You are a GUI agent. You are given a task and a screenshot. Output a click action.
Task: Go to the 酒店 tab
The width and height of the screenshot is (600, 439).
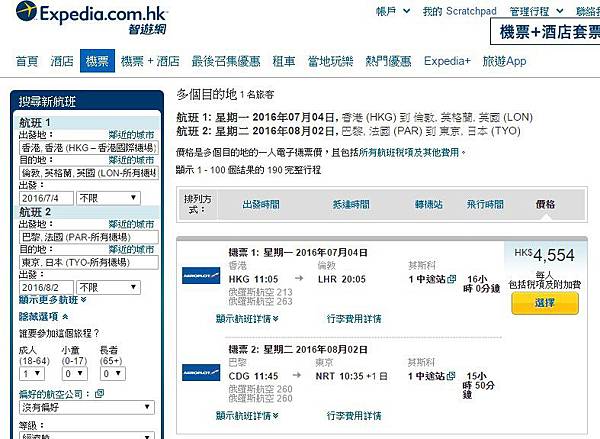62,61
